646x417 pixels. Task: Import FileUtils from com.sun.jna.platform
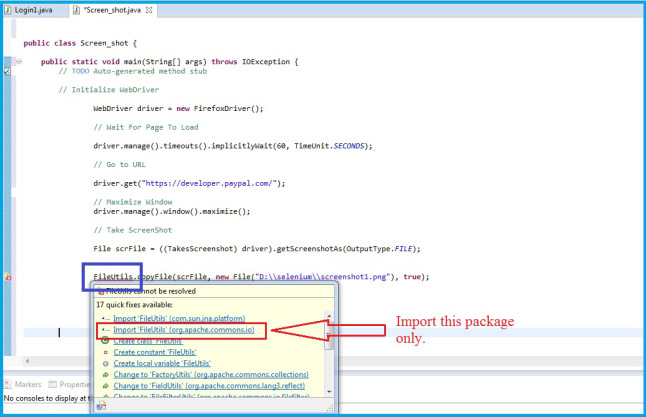[x=179, y=319]
